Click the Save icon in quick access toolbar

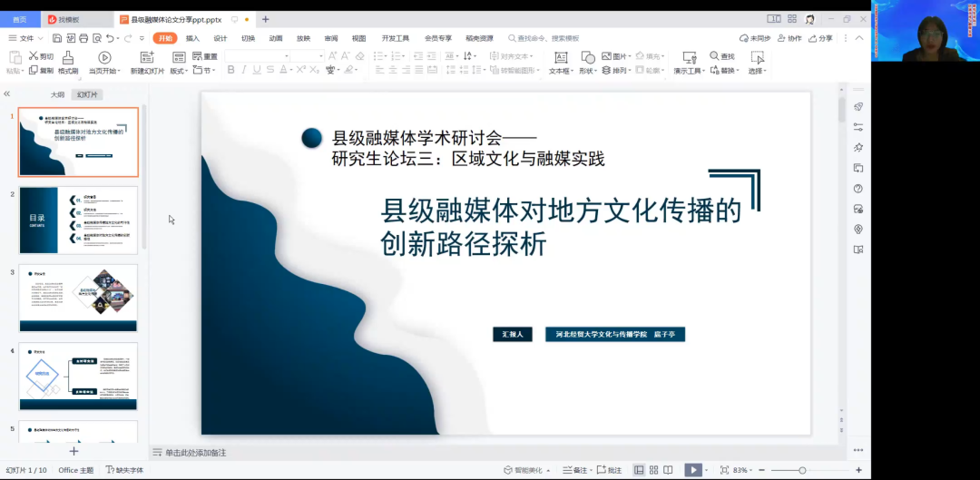57,38
